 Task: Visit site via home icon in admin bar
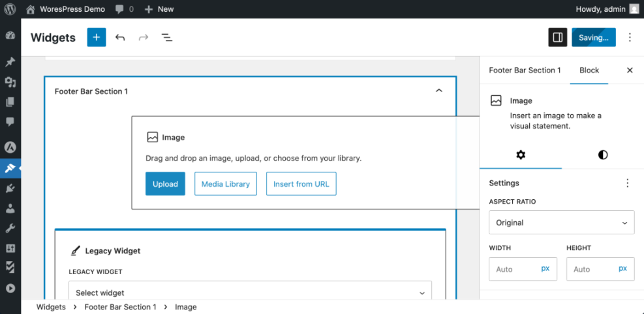tap(31, 9)
